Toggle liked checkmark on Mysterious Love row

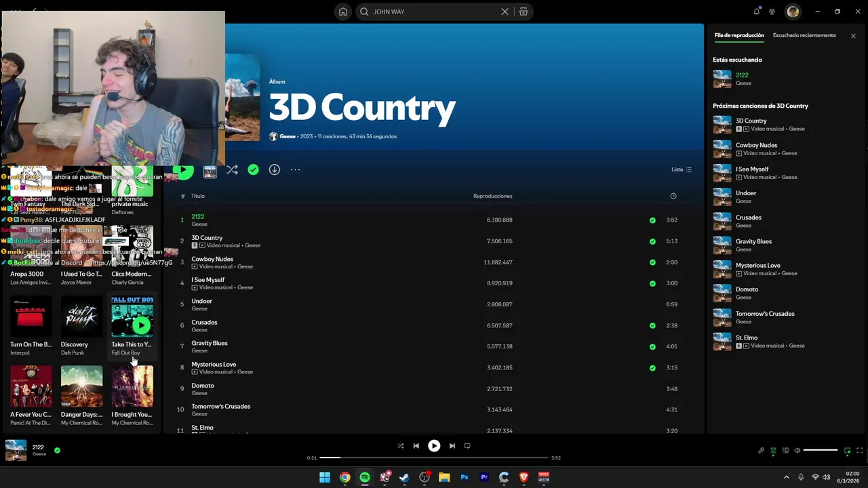652,368
